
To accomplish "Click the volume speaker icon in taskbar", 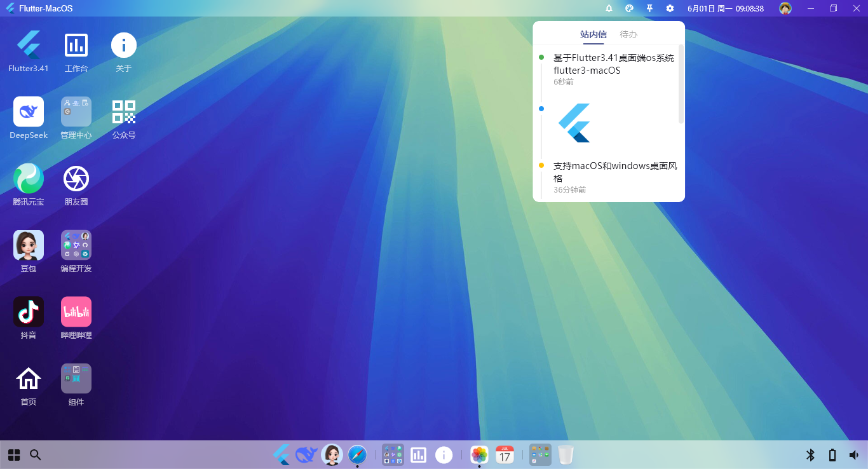I will click(x=853, y=455).
